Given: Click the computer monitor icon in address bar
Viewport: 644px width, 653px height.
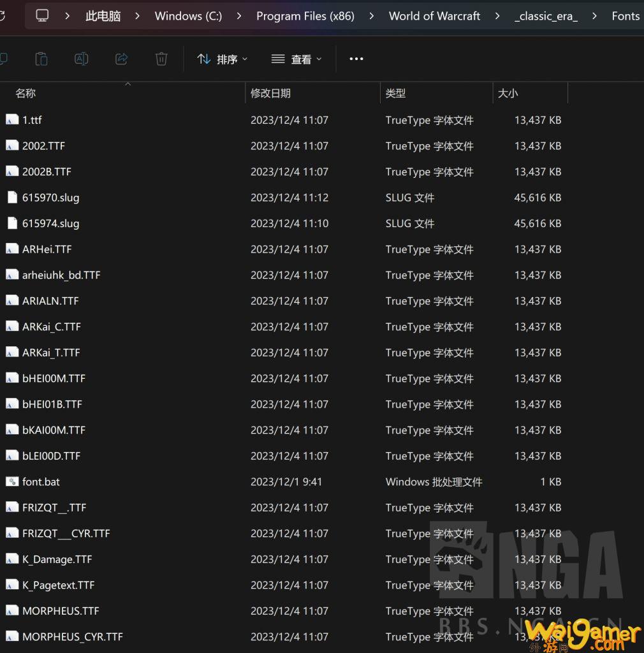Looking at the screenshot, I should tap(42, 16).
